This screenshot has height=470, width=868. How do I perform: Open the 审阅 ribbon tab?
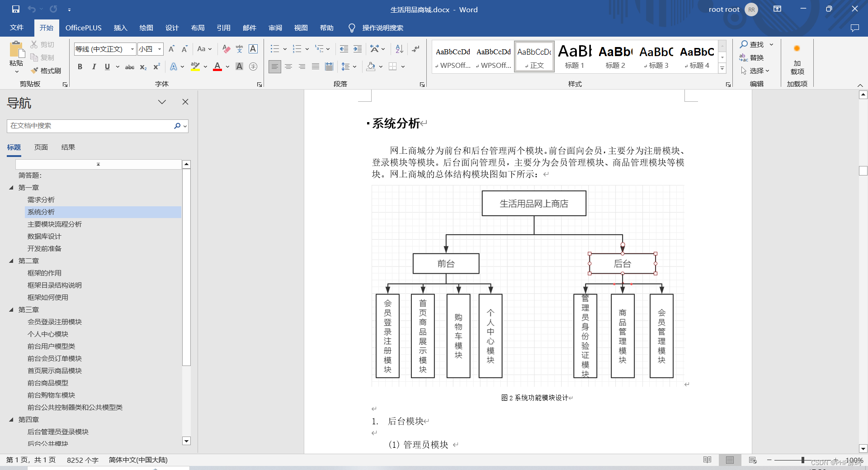coord(275,28)
